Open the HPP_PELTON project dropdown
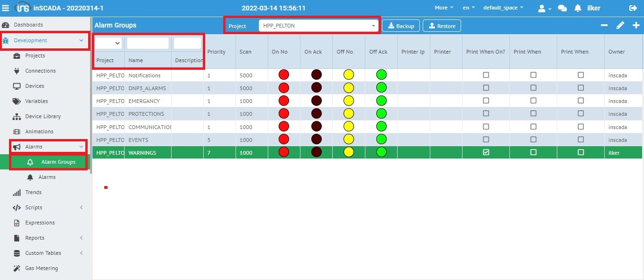The image size is (644, 280). point(318,26)
